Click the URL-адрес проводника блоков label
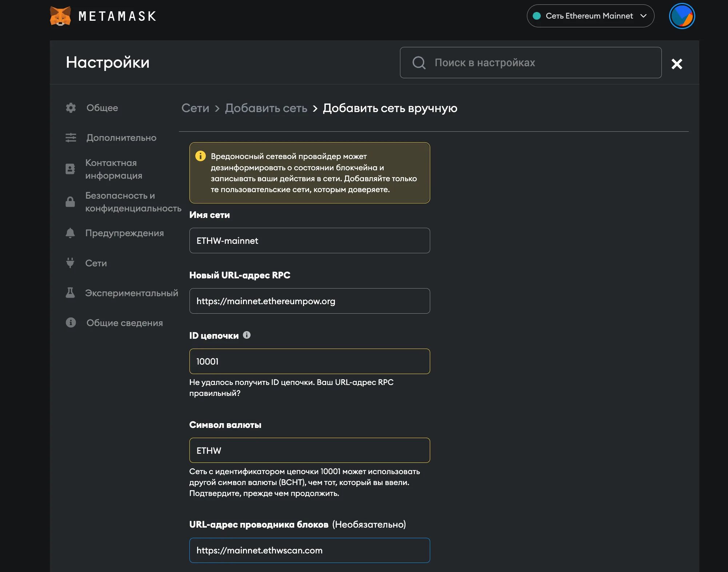Screen dimensions: 728x572 tap(259, 524)
